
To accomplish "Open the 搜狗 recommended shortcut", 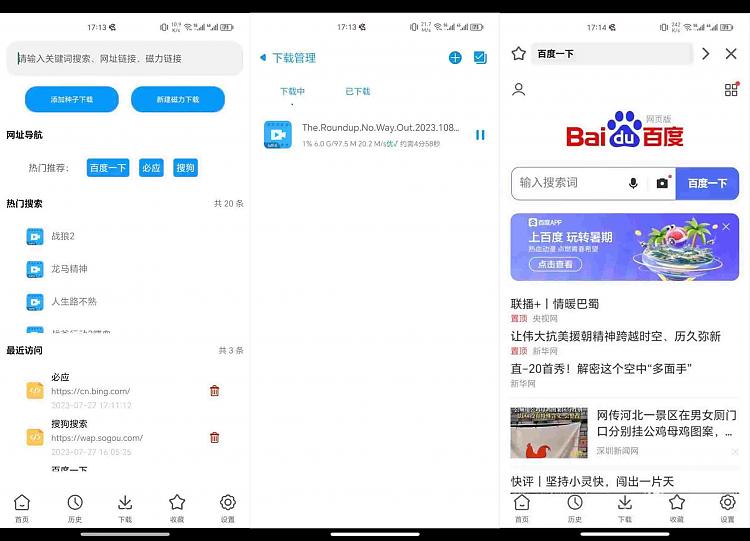I will [x=186, y=168].
